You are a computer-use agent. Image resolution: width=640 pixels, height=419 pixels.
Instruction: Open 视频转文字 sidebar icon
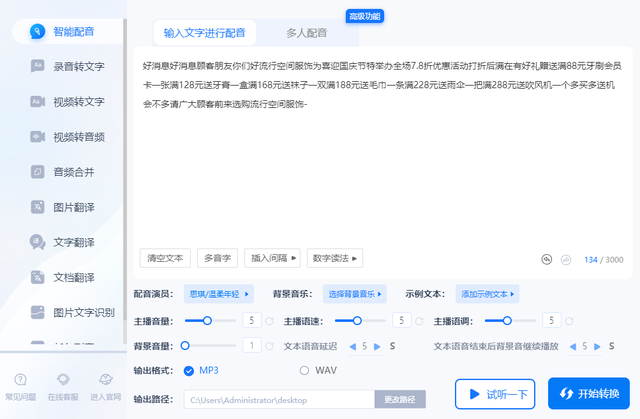click(37, 101)
